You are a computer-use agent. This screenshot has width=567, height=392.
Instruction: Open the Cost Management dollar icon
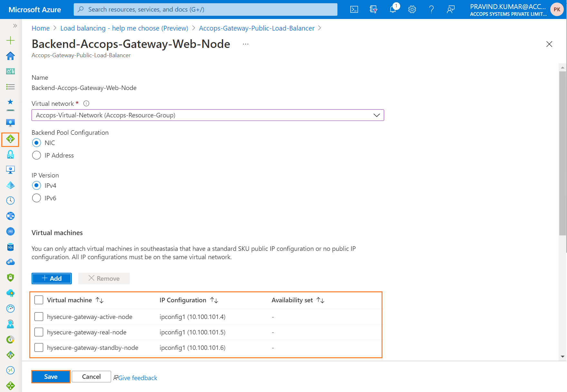pos(10,339)
